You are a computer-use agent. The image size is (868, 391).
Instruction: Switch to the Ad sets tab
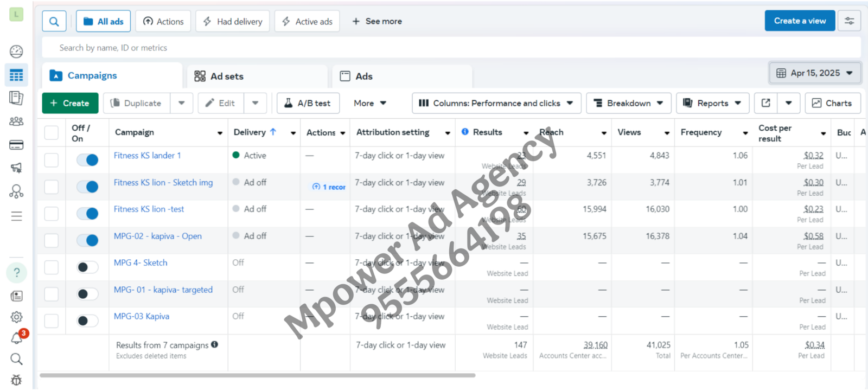[257, 76]
